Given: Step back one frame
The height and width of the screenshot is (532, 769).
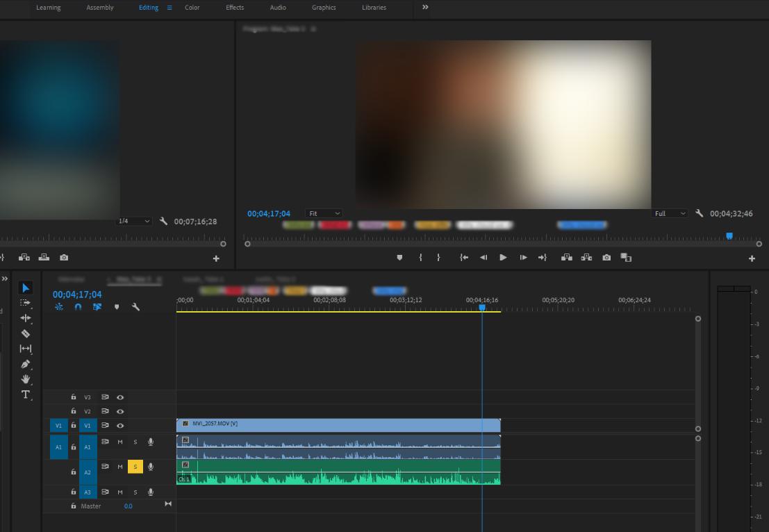Looking at the screenshot, I should [x=483, y=258].
